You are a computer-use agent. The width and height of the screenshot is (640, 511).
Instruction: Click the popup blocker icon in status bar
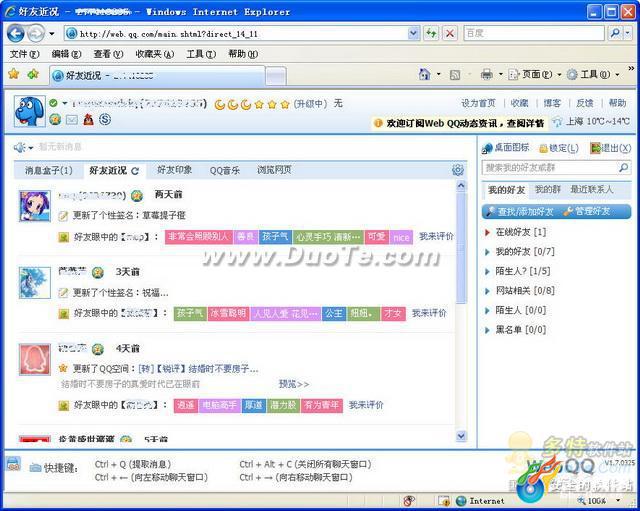click(x=409, y=500)
